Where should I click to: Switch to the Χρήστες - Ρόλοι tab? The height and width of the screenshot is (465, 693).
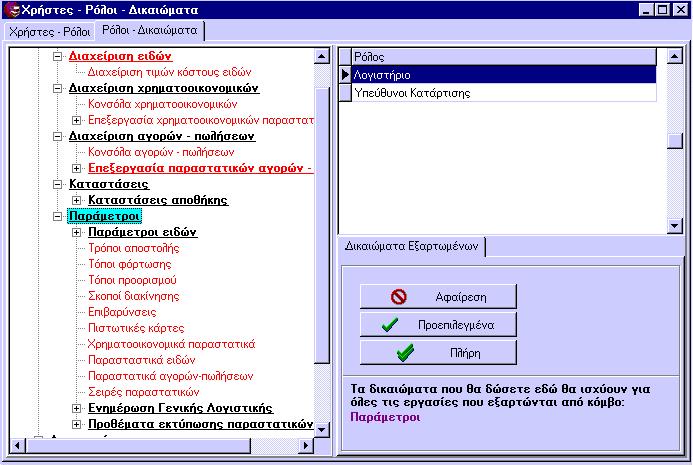(x=50, y=31)
